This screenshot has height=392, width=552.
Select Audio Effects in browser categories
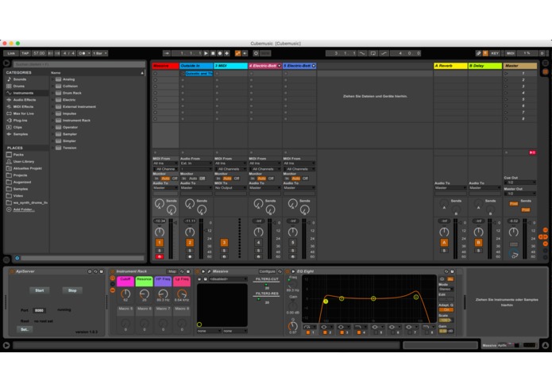tap(25, 100)
